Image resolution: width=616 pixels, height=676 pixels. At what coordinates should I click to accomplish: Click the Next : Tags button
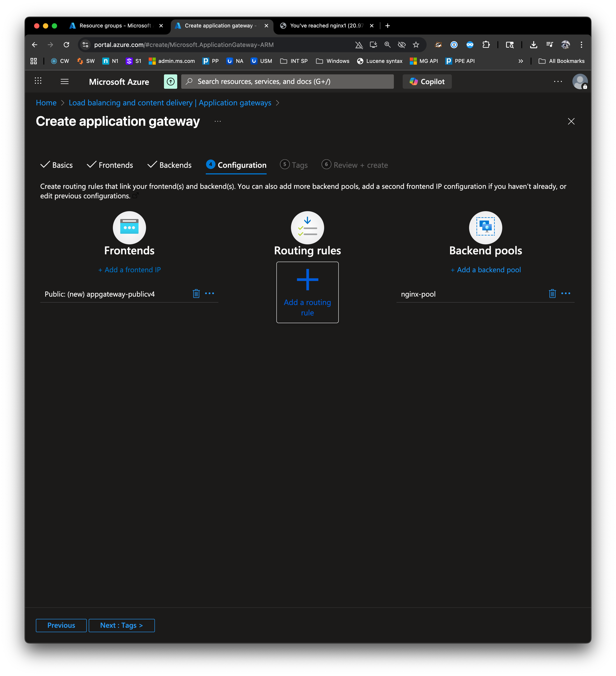(121, 625)
